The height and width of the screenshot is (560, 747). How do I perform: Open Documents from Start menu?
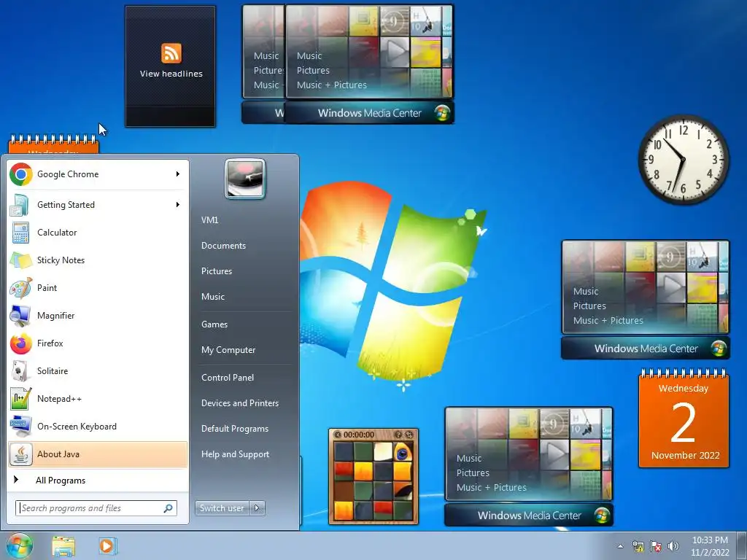point(223,246)
